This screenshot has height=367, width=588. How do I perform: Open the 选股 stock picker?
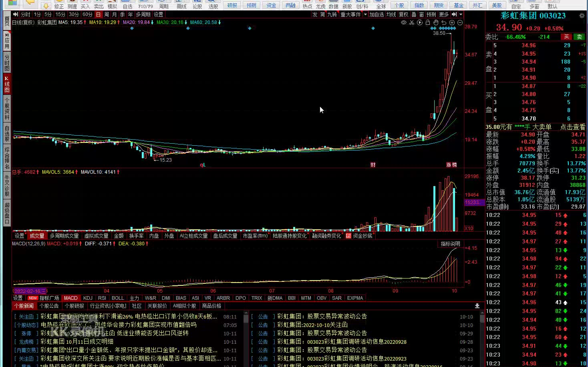click(213, 5)
